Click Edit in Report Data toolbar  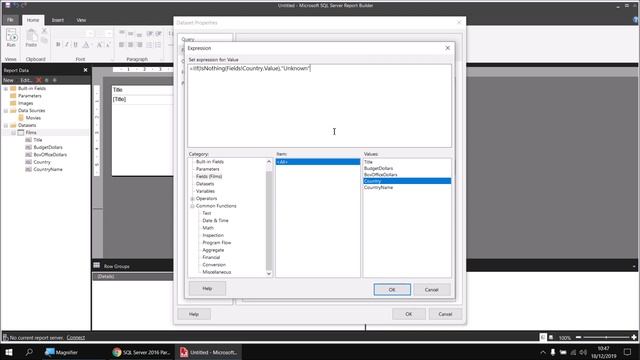coord(26,80)
